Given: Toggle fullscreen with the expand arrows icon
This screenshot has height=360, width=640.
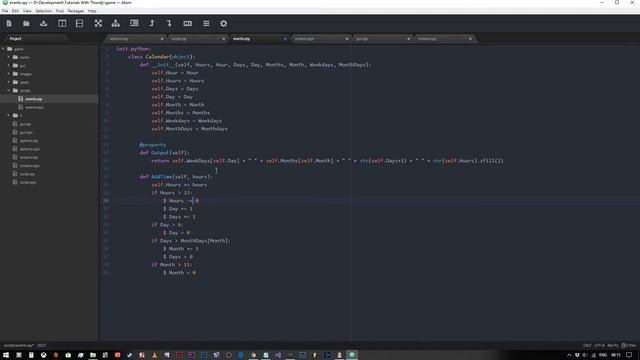Looking at the screenshot, I should pyautogui.click(x=98, y=24).
